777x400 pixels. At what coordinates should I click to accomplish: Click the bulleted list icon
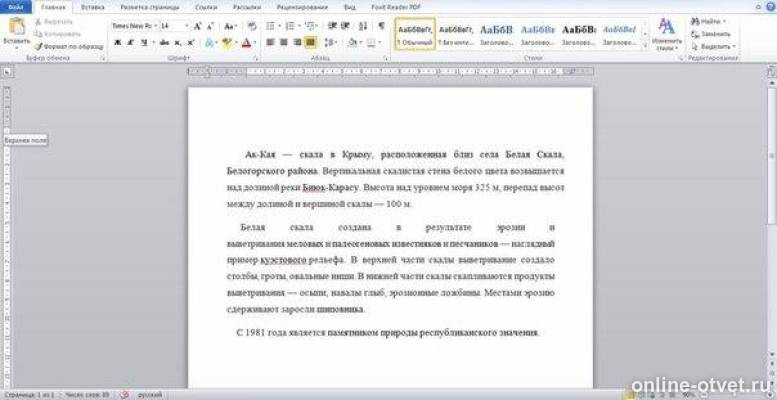271,26
